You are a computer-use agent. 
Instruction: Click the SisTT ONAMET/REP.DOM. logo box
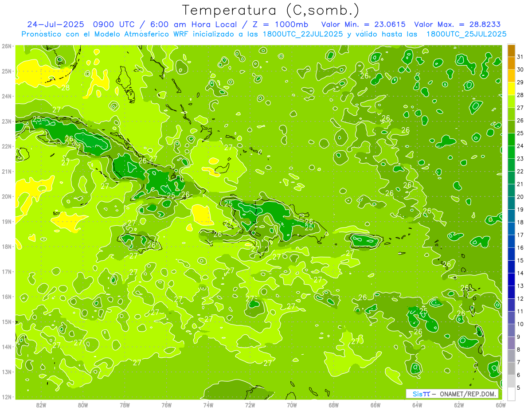452,394
